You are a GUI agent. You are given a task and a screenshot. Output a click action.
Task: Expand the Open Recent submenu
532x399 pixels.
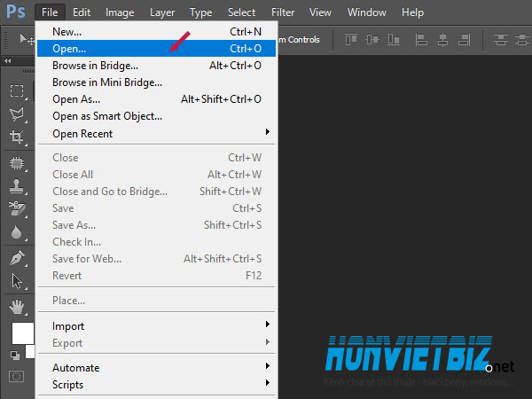pos(156,134)
